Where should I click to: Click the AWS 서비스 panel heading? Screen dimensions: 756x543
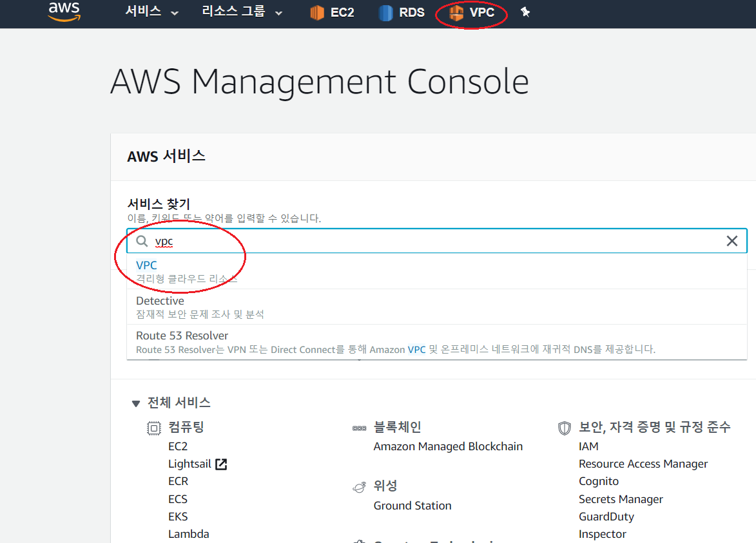[166, 156]
